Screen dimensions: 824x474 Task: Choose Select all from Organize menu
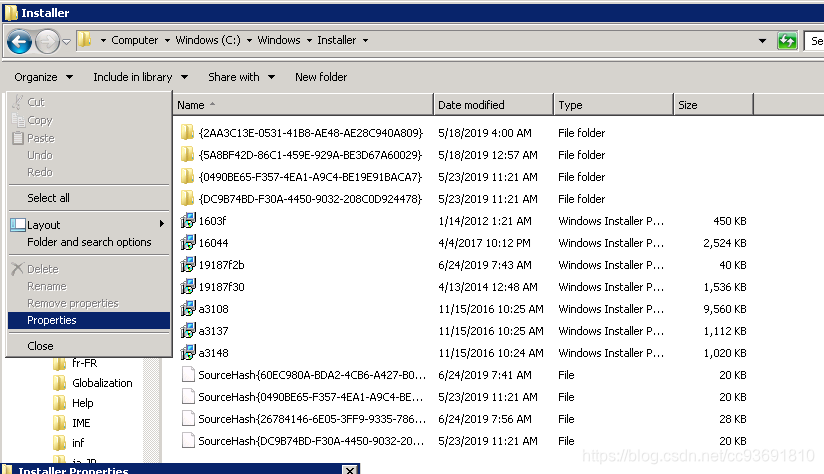coord(48,198)
